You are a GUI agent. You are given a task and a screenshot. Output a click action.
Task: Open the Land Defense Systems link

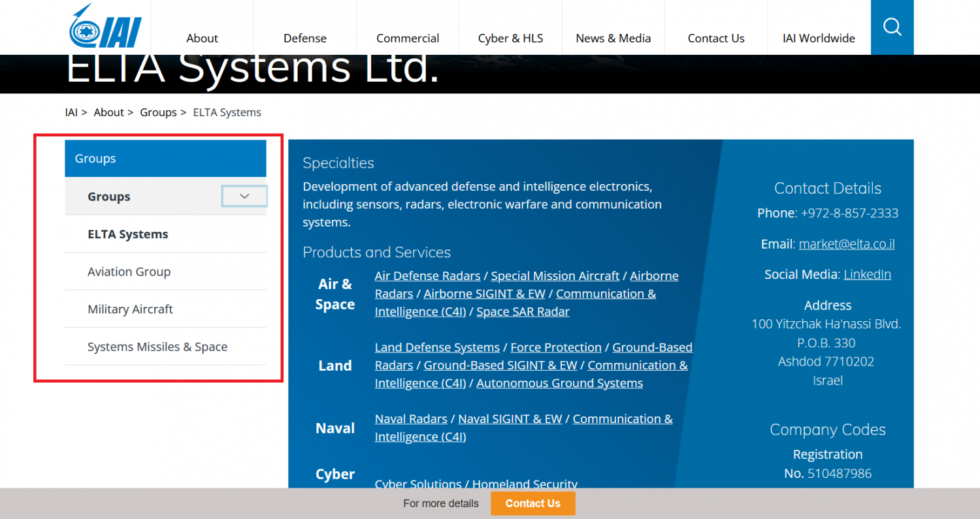pyautogui.click(x=437, y=347)
